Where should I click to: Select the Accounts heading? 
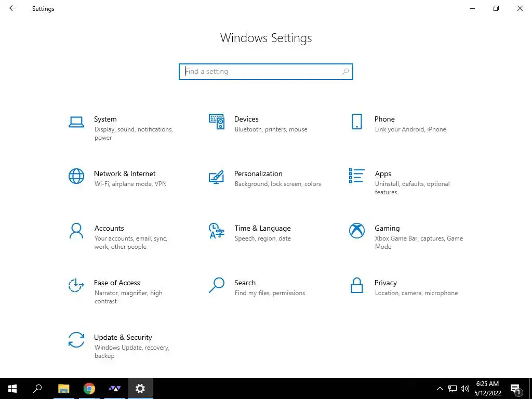click(x=109, y=229)
